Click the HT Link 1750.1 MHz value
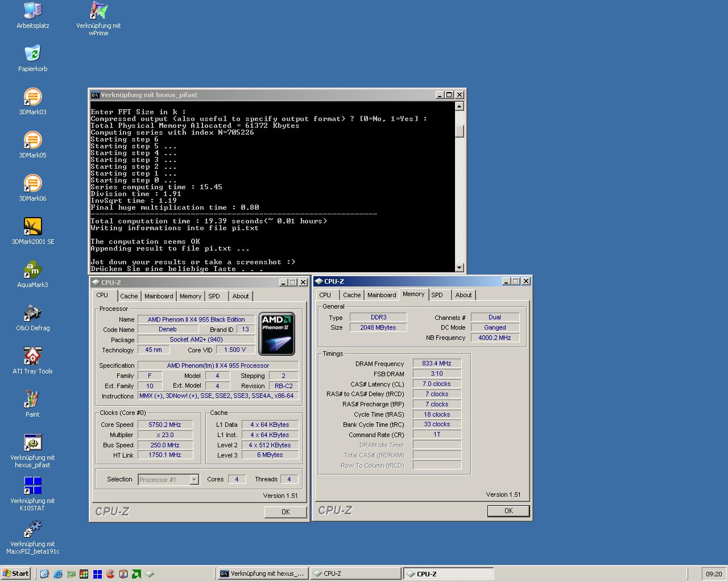 click(x=165, y=455)
